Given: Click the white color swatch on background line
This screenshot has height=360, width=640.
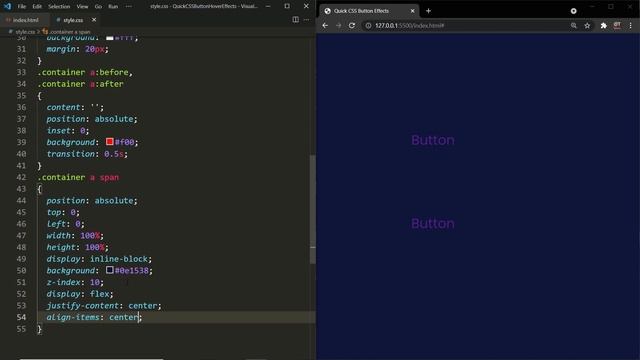Looking at the screenshot, I should click(x=109, y=38).
